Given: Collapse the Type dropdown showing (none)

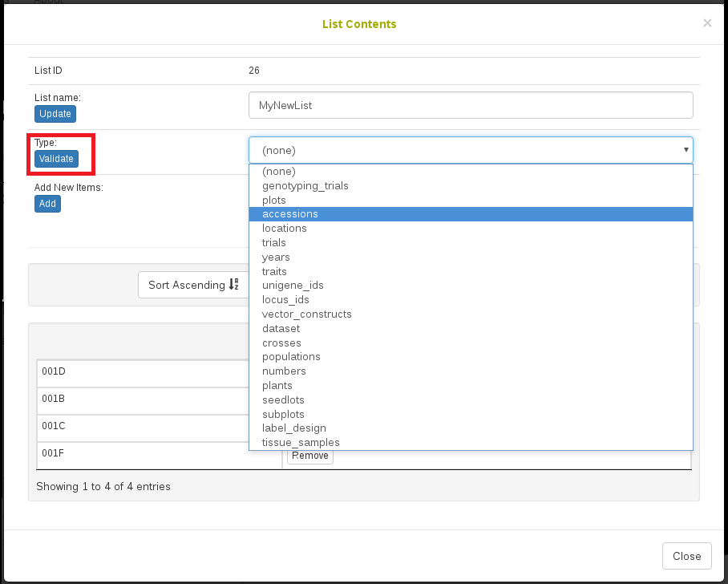Looking at the screenshot, I should pos(471,151).
